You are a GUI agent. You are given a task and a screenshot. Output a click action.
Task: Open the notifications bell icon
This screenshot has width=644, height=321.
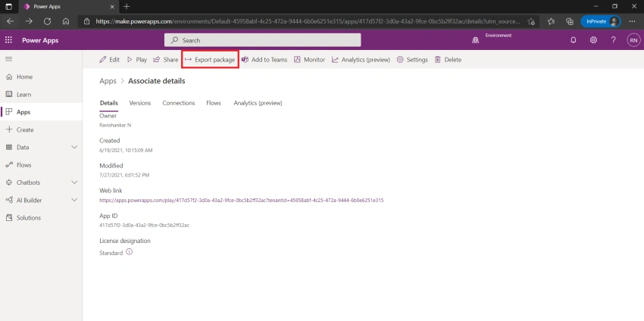[574, 40]
